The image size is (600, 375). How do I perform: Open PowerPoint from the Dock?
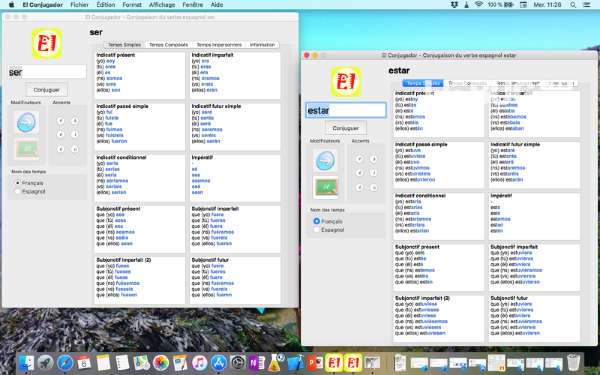tap(315, 363)
